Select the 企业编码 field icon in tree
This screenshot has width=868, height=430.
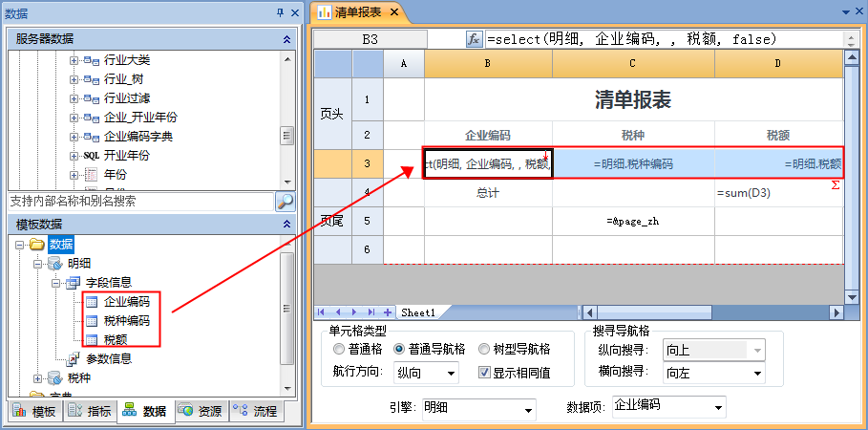click(x=92, y=302)
